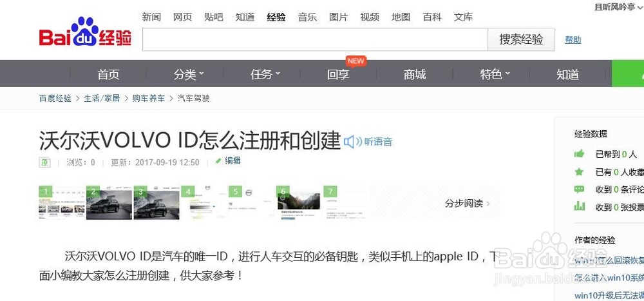Expand 分步阅读 step reading
The width and height of the screenshot is (644, 301).
[x=468, y=203]
